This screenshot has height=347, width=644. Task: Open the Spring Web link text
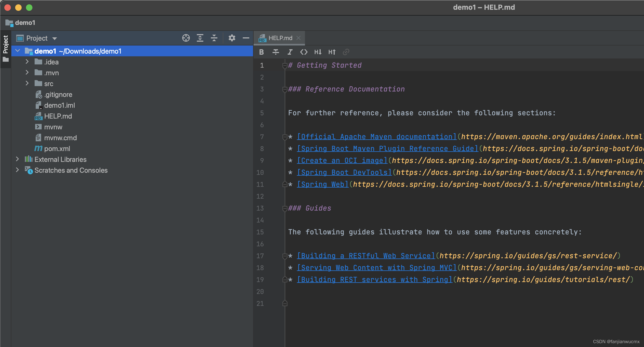pos(323,184)
